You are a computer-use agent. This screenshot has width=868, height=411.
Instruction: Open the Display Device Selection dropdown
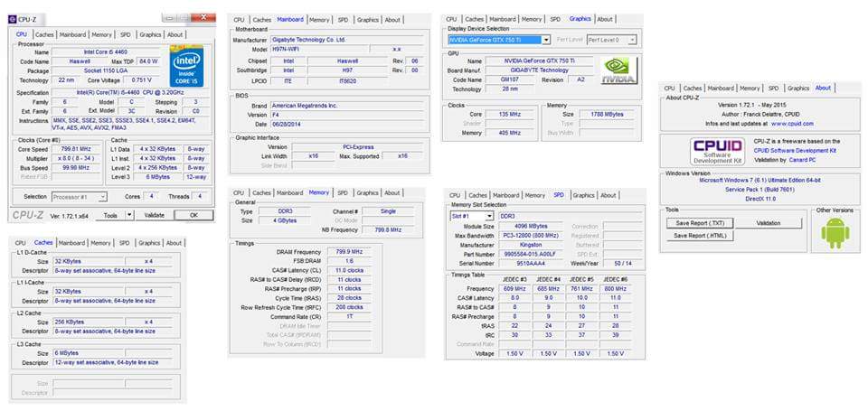click(499, 40)
